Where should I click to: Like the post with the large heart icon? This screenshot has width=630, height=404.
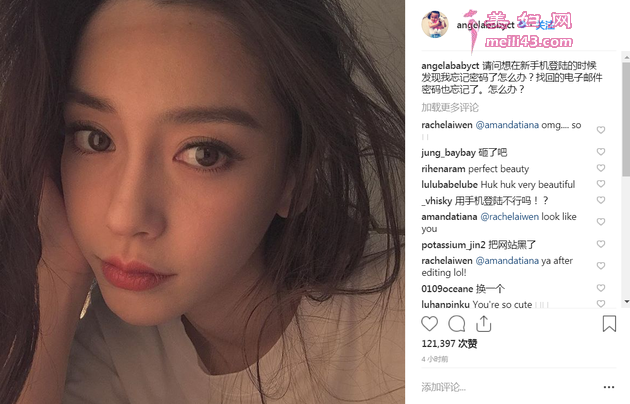(429, 324)
